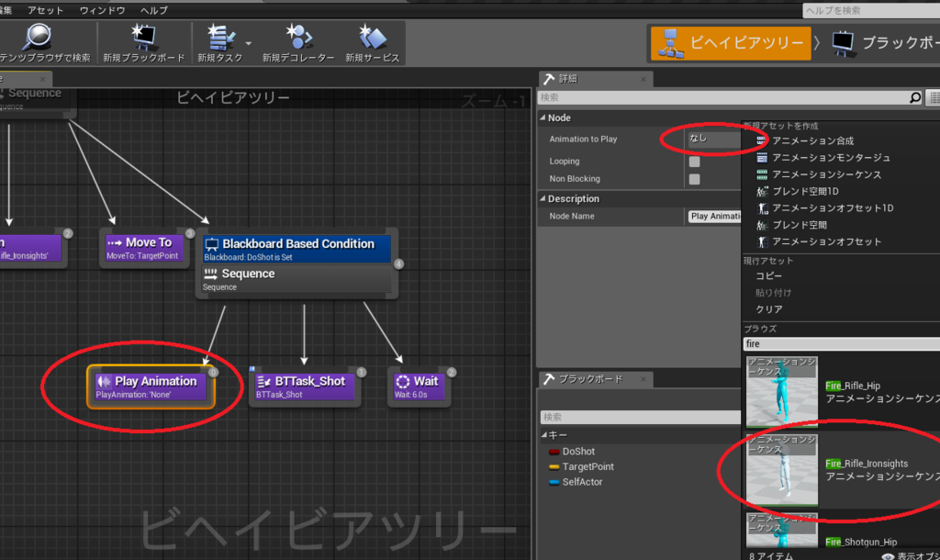The height and width of the screenshot is (560, 940).
Task: Click the New Blackboard (新規ブラックボード) toolbar icon
Action: click(144, 38)
